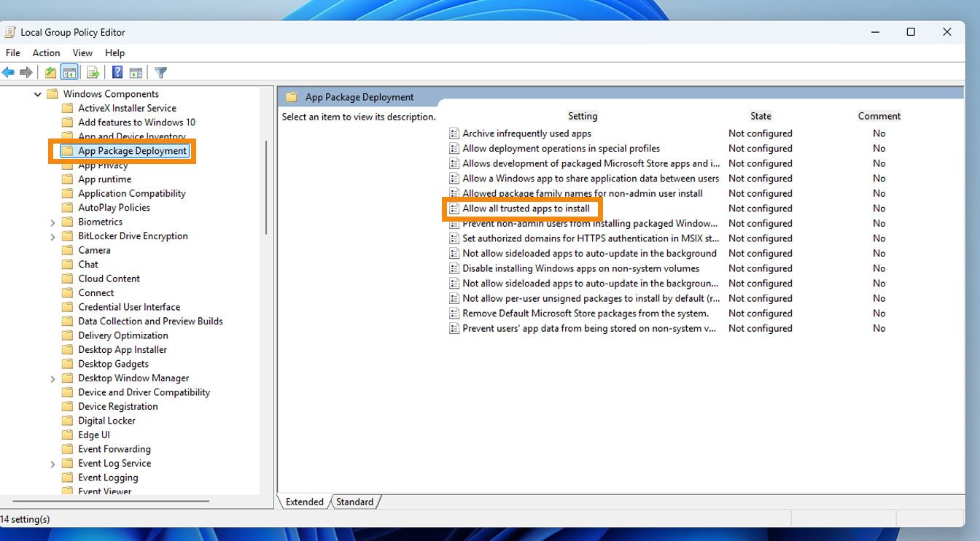Expand the BitLocker Drive Encryption folder
Screen dimensions: 980x541
pos(52,236)
